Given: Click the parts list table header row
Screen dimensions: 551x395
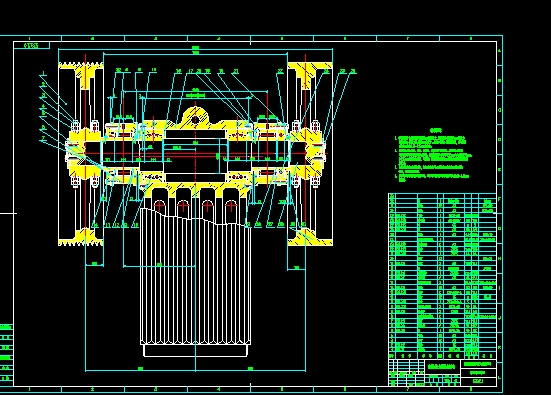Looking at the screenshot, I should coord(442,356).
